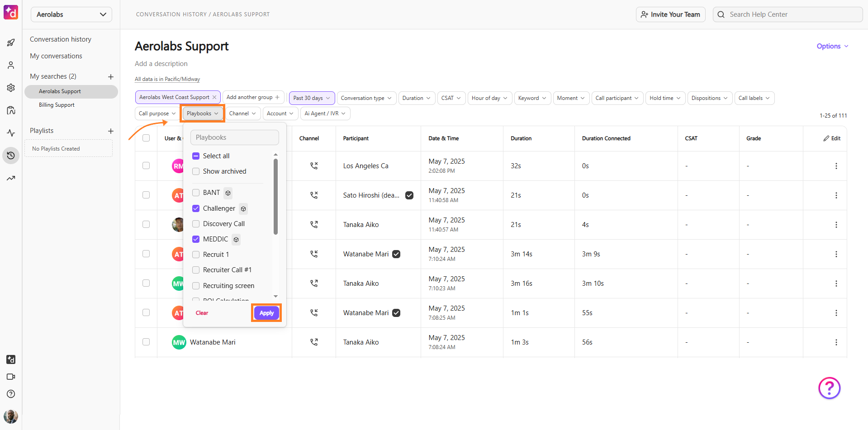Viewport: 868px width, 430px height.
Task: Open the AI sparkle icon in bottom sidebar
Action: coord(11,359)
